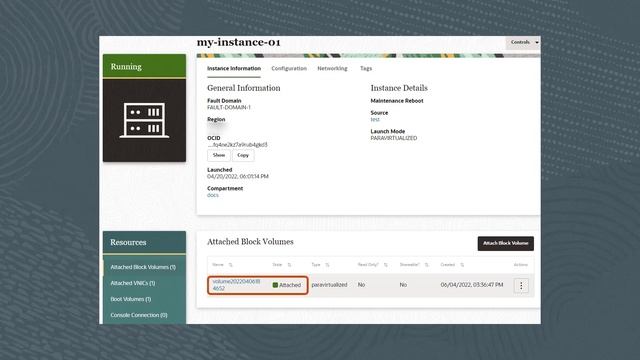This screenshot has height=360, width=640.
Task: Go to the Networking tab
Action: click(332, 69)
